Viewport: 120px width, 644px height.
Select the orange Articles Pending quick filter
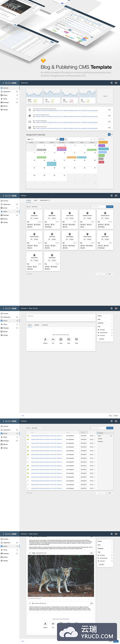(x=103, y=142)
